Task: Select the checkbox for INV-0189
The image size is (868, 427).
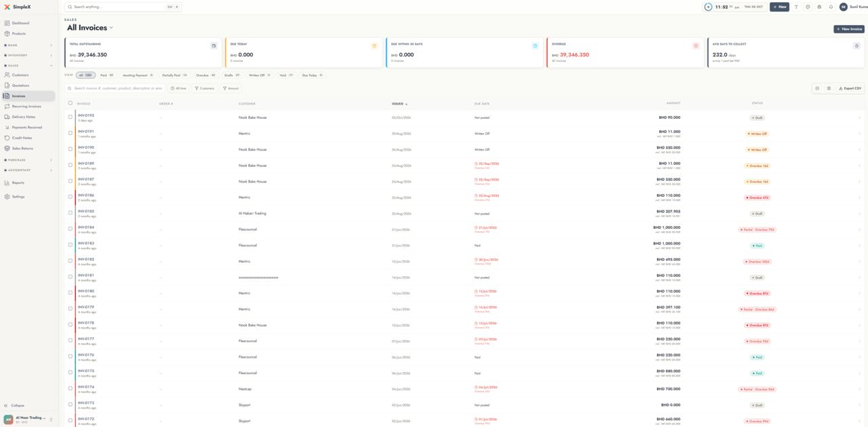Action: tap(70, 165)
